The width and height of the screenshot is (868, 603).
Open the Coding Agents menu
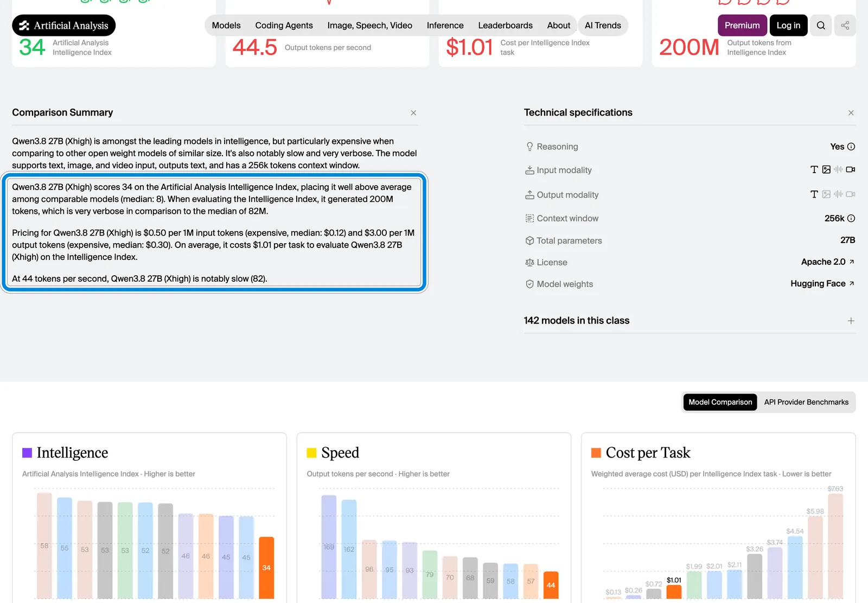point(284,26)
